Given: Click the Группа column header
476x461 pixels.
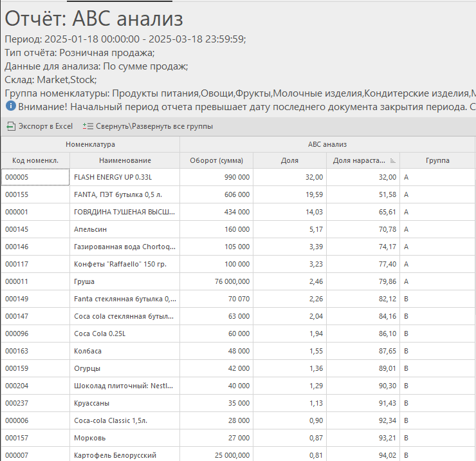Looking at the screenshot, I should (437, 160).
